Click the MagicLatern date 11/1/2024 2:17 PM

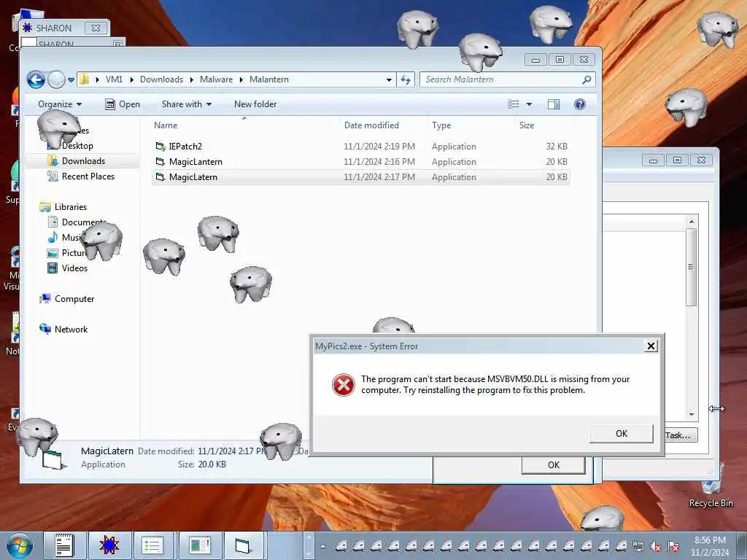pyautogui.click(x=379, y=177)
